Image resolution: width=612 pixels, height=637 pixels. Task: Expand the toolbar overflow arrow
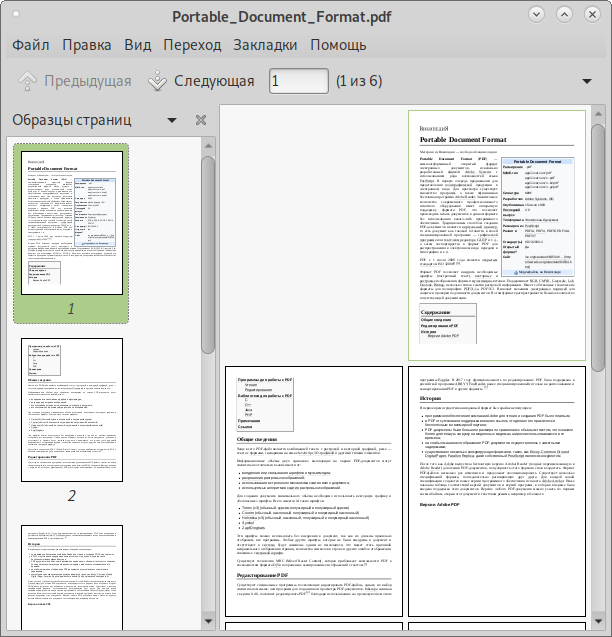587,81
